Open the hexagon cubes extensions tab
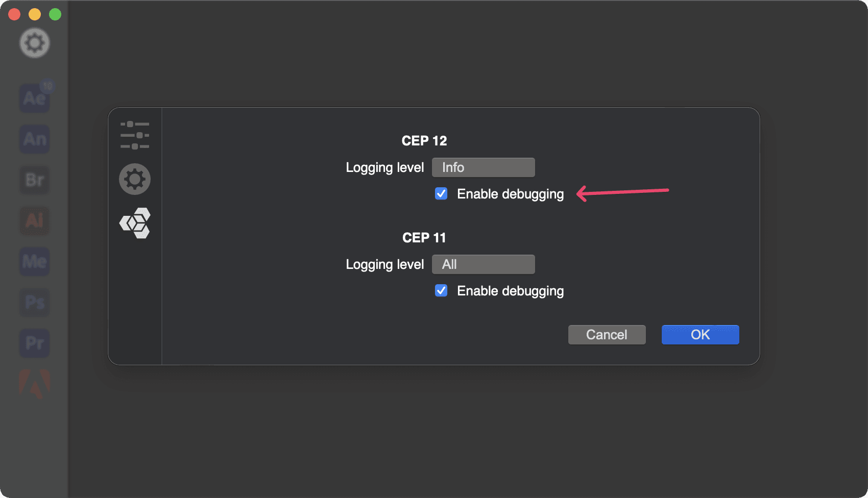 pos(135,223)
